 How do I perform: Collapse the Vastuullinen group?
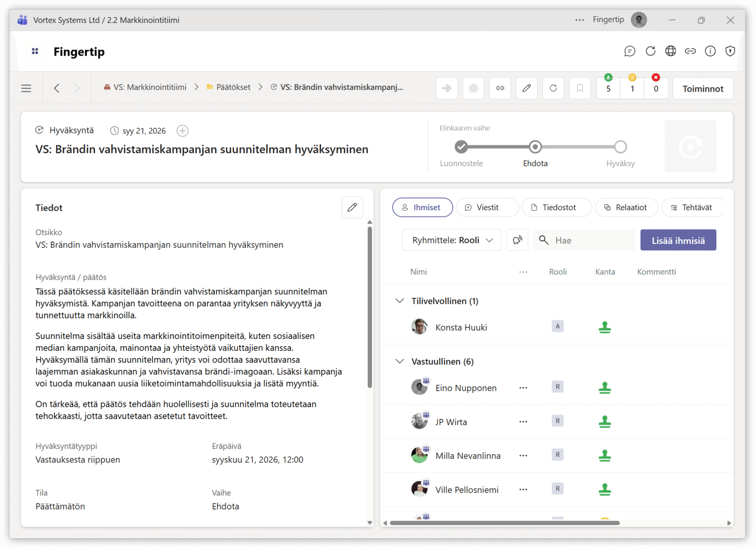pos(400,362)
